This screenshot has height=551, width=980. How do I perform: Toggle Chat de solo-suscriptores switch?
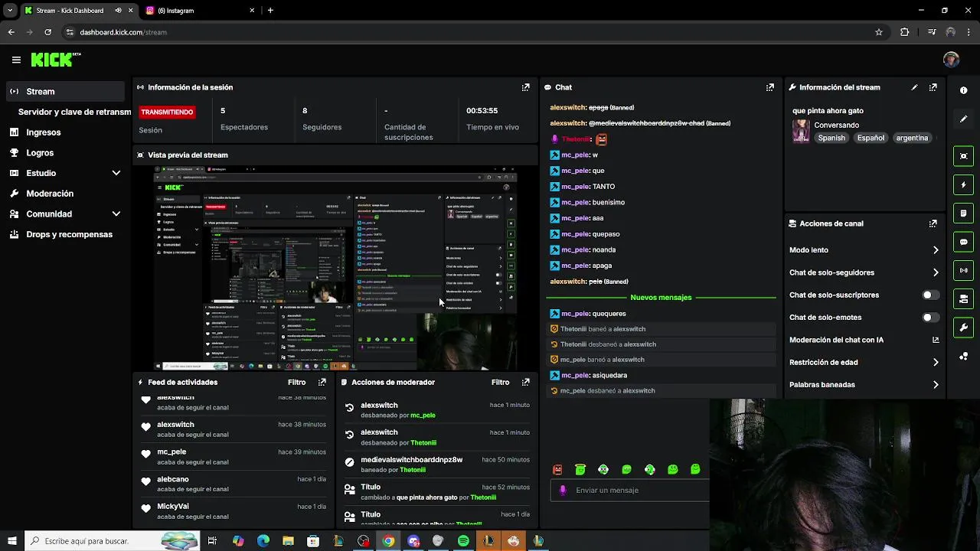tap(930, 295)
